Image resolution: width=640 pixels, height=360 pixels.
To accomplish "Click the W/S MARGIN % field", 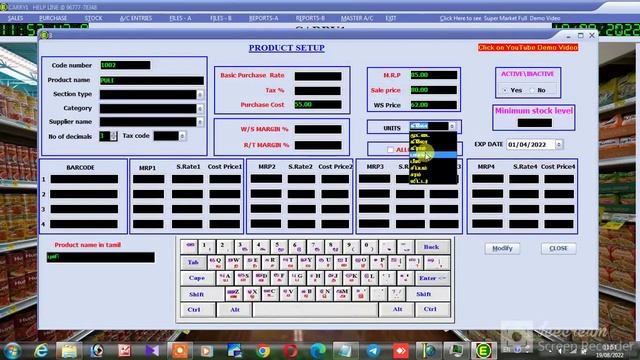I will coord(318,129).
